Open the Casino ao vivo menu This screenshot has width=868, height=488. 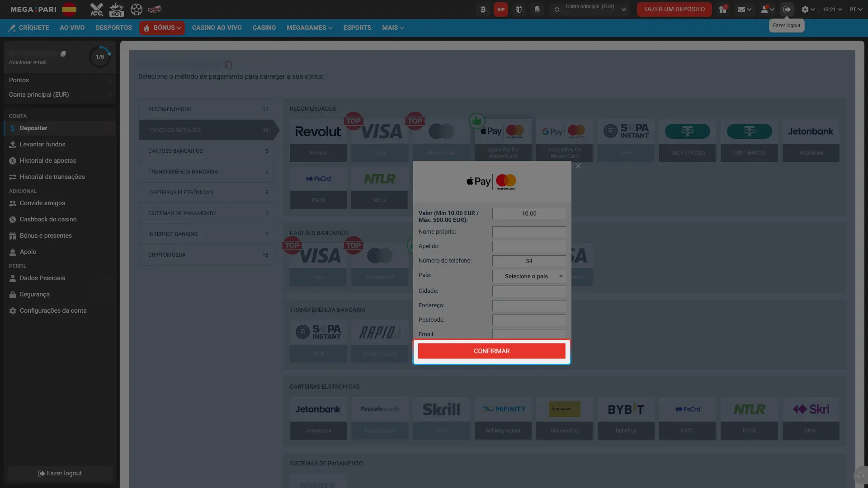pyautogui.click(x=217, y=28)
